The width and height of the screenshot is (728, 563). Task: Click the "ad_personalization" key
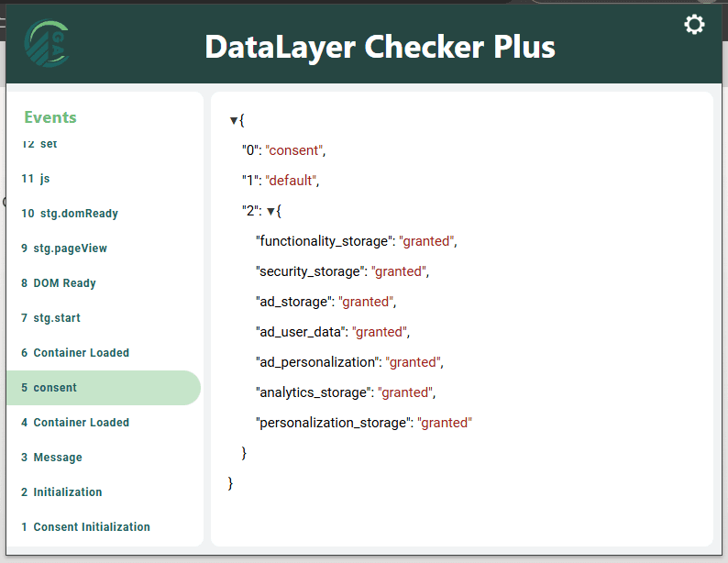[x=317, y=362]
